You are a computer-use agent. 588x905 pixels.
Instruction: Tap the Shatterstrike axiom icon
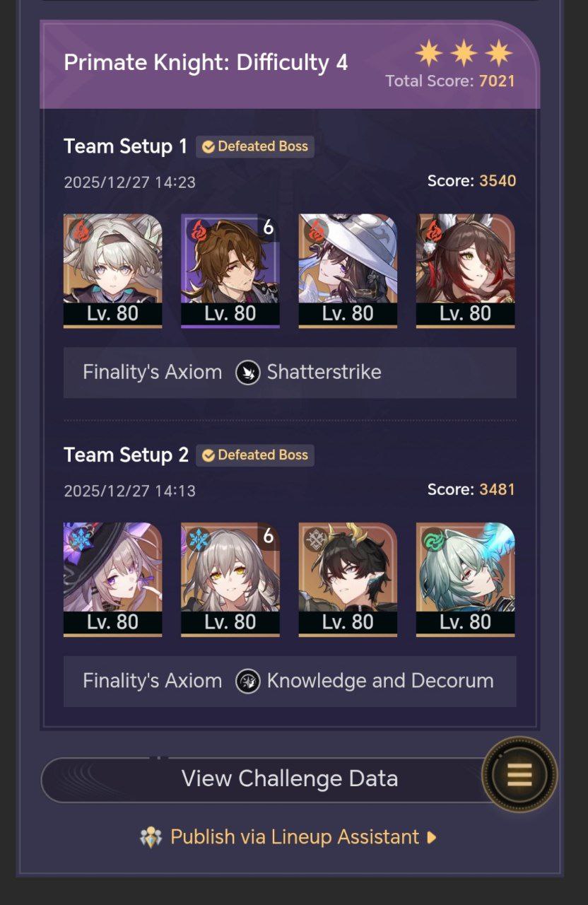click(248, 372)
